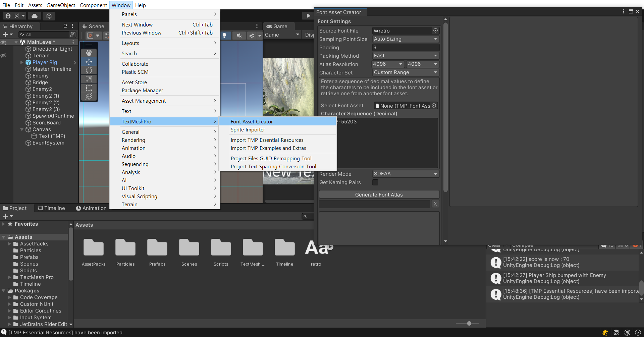Viewport: 644px width, 337px height.
Task: Click the Hierarchy add object plus button
Action: pos(5,34)
